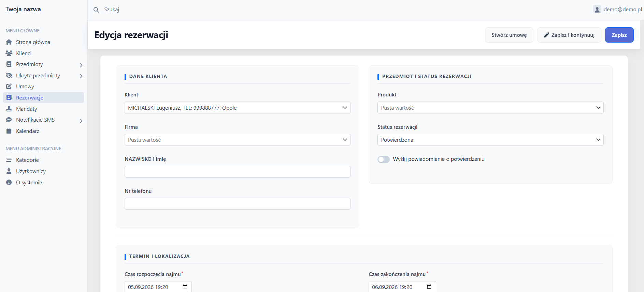Click the Czas rozpoczęcia najmu date field
The width and height of the screenshot is (644, 292).
(158, 287)
